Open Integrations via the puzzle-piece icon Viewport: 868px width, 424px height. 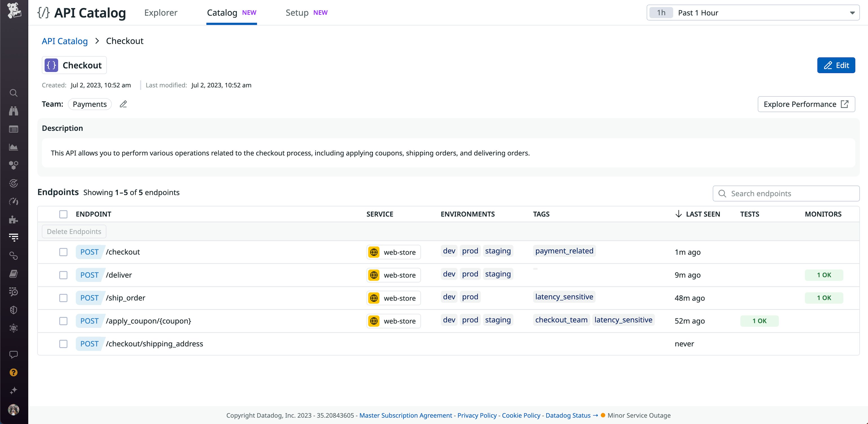[14, 220]
